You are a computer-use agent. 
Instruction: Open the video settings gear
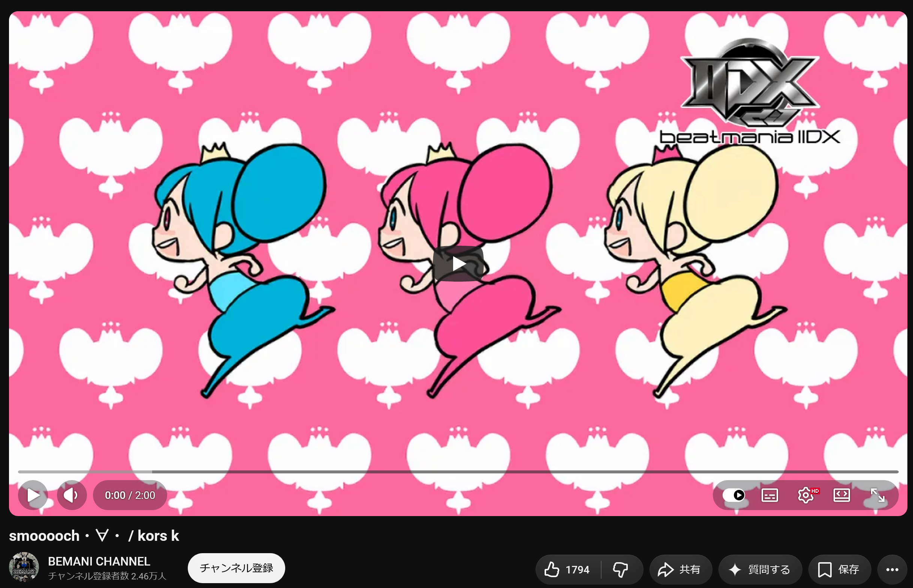point(806,495)
